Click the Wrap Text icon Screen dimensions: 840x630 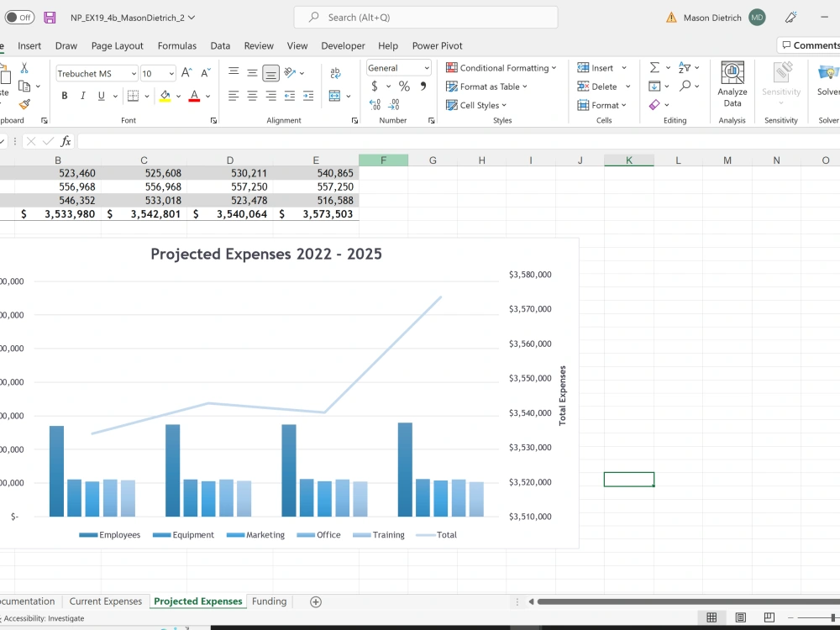335,73
